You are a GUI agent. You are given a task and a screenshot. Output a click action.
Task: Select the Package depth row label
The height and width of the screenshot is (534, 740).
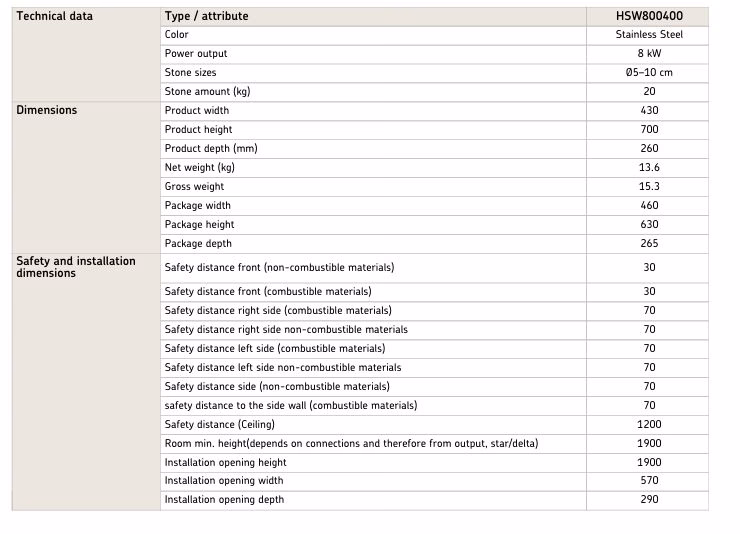pyautogui.click(x=198, y=244)
